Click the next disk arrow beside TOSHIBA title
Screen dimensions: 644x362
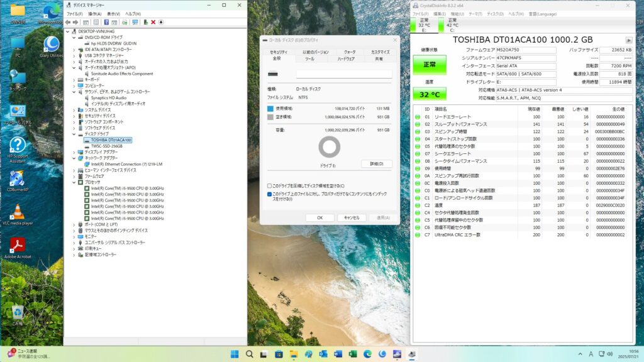pyautogui.click(x=630, y=40)
